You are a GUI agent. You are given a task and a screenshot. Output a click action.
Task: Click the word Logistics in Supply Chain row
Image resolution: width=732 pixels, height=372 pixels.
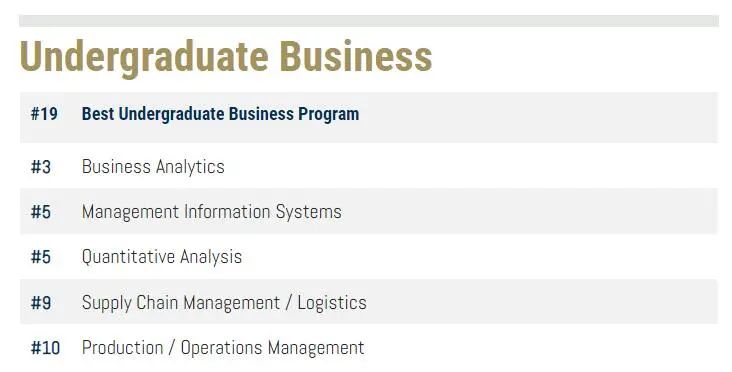point(332,303)
